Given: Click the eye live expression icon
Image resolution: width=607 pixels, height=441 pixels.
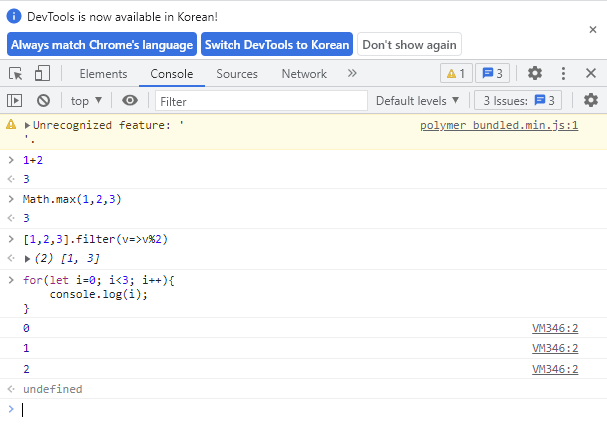Looking at the screenshot, I should pyautogui.click(x=130, y=101).
